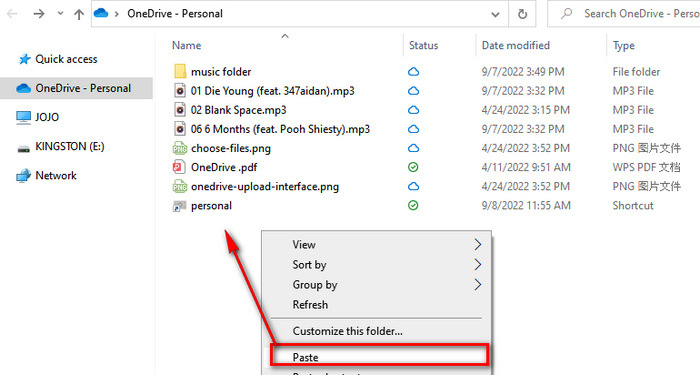The height and width of the screenshot is (375, 700).
Task: Click the PNG icon for choose-files.png
Action: coord(180,148)
